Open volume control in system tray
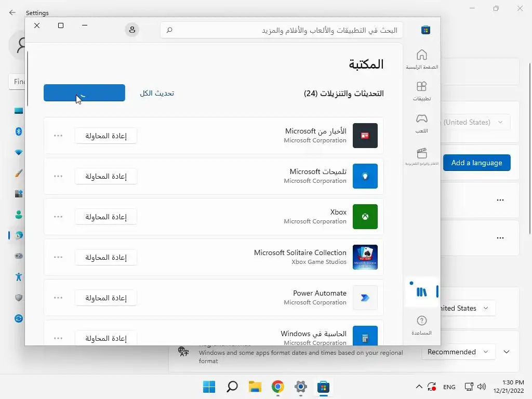532x399 pixels. [482, 387]
